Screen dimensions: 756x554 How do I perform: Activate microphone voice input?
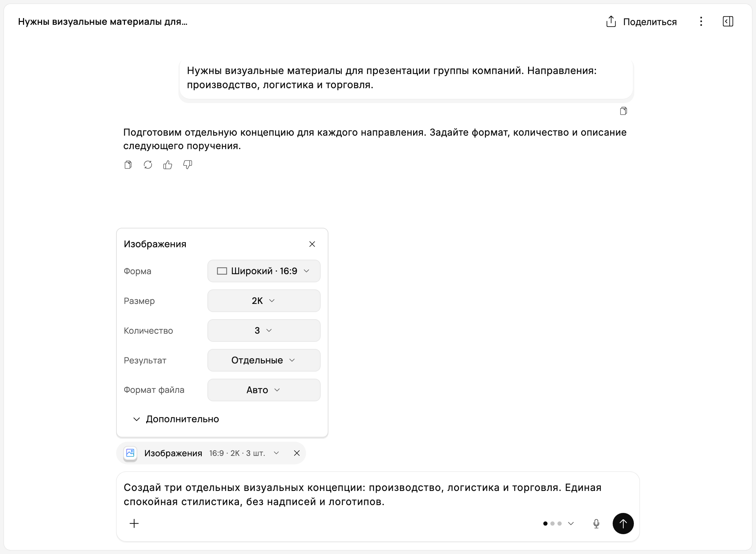596,524
